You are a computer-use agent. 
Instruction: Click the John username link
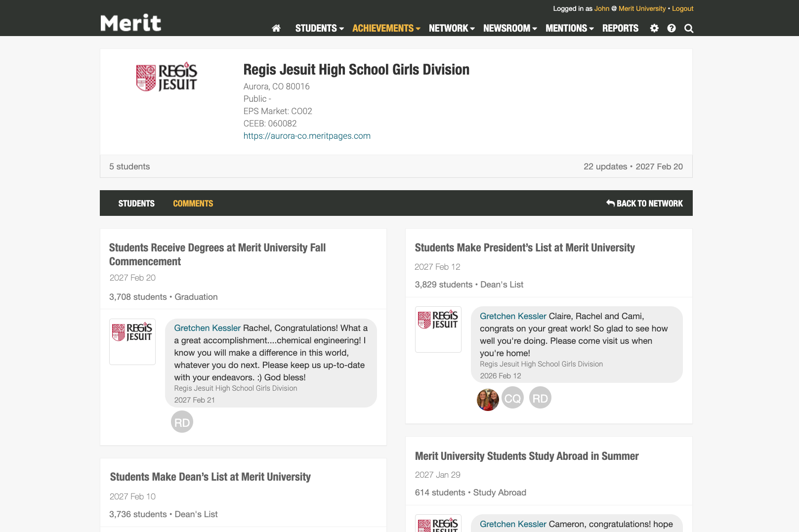tap(602, 8)
